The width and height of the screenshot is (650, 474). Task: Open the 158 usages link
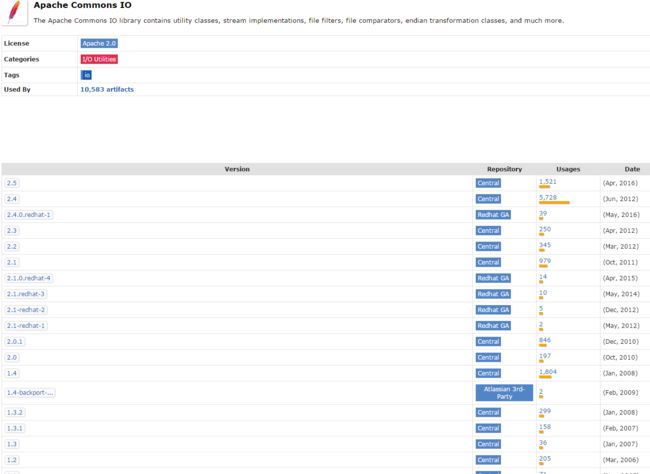[x=545, y=427]
